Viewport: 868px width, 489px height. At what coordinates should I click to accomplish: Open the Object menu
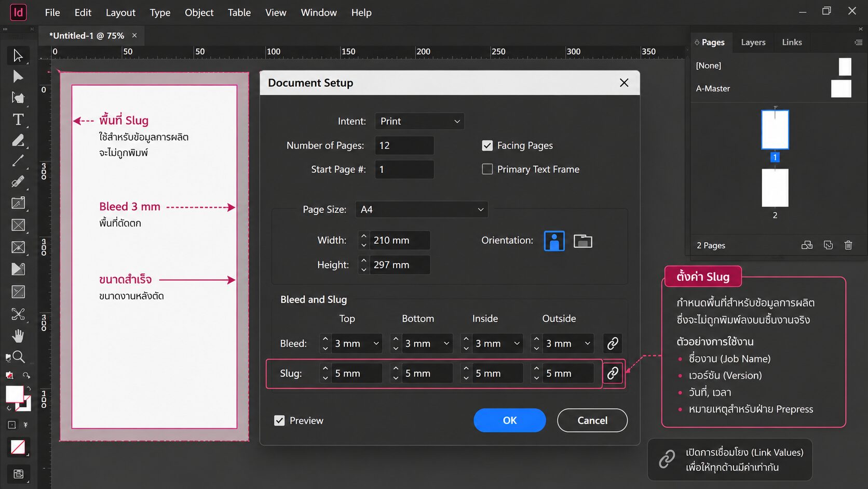(x=199, y=12)
